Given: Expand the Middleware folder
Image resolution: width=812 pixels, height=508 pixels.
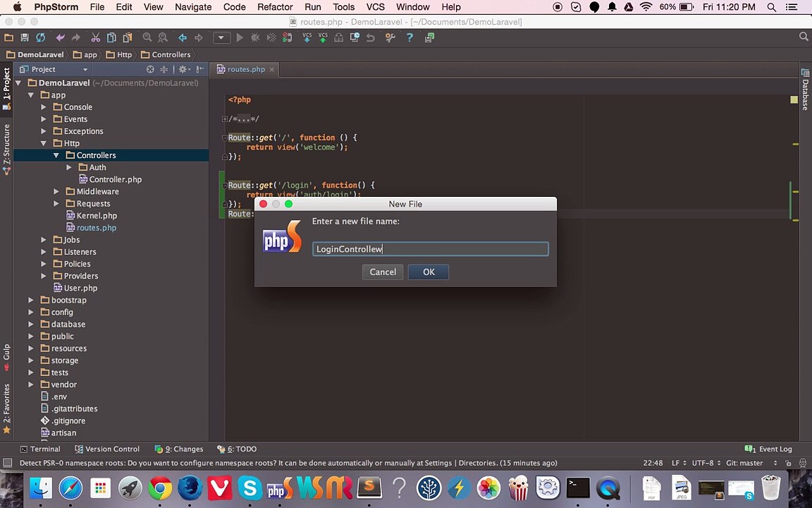Looking at the screenshot, I should point(56,191).
